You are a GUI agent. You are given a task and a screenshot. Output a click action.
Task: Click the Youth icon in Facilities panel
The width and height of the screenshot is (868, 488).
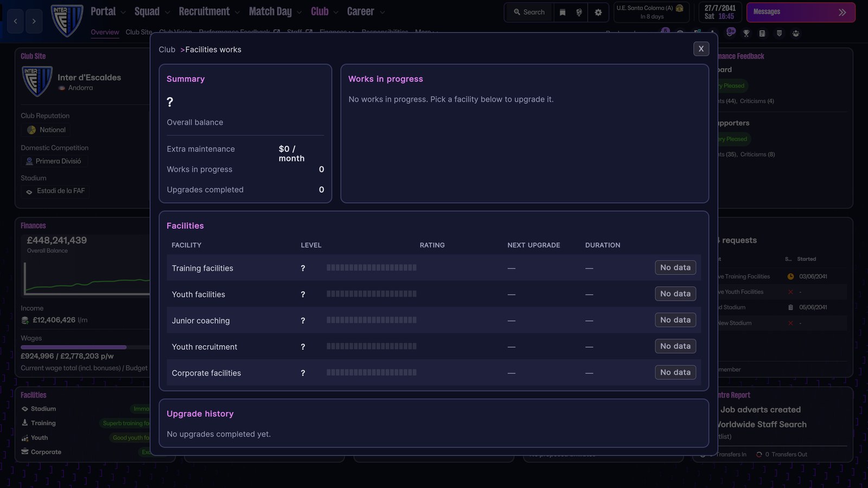(24, 438)
